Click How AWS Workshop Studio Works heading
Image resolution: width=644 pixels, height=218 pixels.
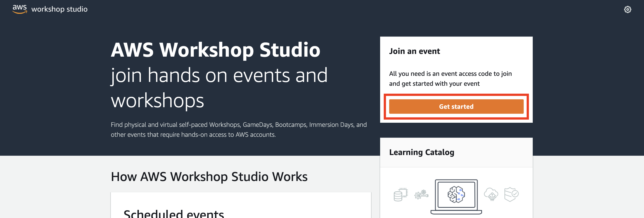209,177
